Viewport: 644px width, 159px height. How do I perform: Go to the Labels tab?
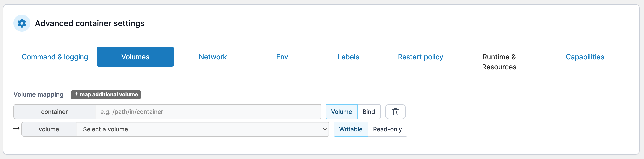(x=348, y=57)
